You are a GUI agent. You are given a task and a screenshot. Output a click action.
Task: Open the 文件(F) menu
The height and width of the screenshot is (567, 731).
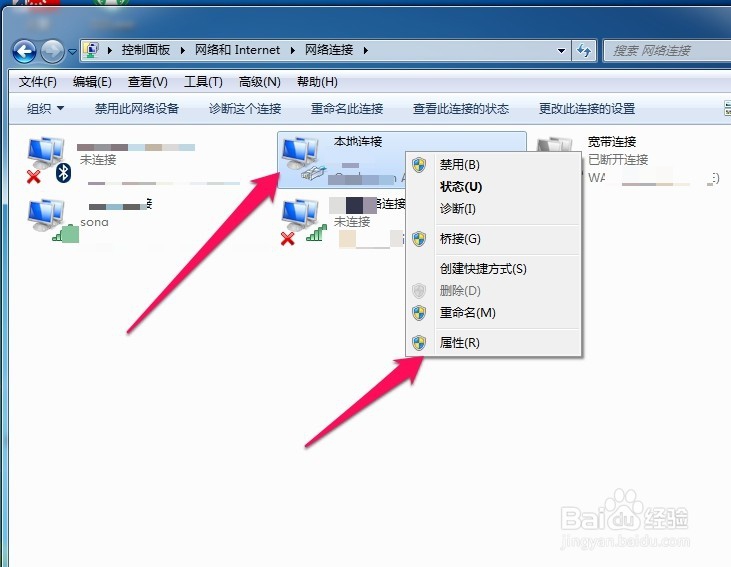click(x=38, y=82)
